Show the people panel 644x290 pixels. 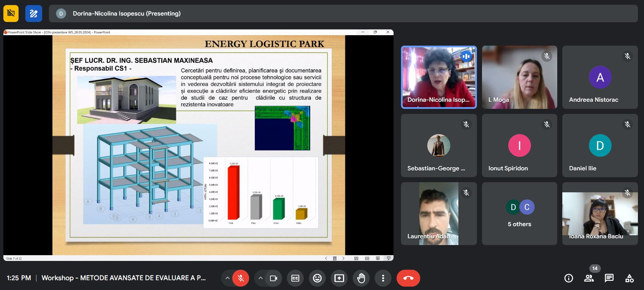(589, 278)
